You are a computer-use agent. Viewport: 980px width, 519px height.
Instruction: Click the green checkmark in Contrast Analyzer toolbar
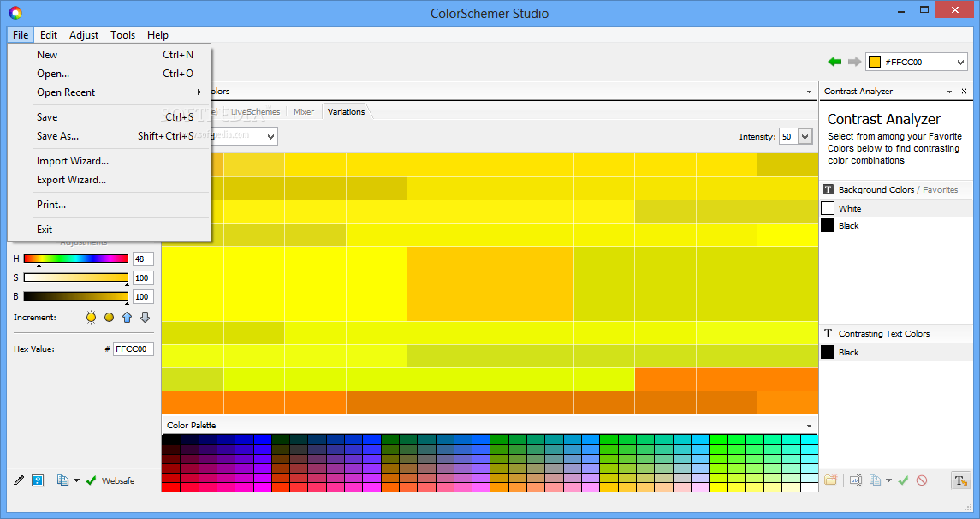tap(903, 480)
